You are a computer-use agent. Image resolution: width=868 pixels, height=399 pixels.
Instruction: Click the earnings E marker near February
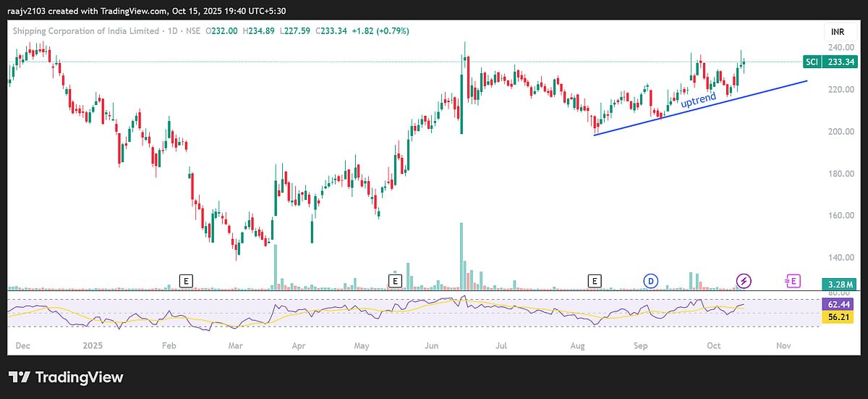coord(187,280)
